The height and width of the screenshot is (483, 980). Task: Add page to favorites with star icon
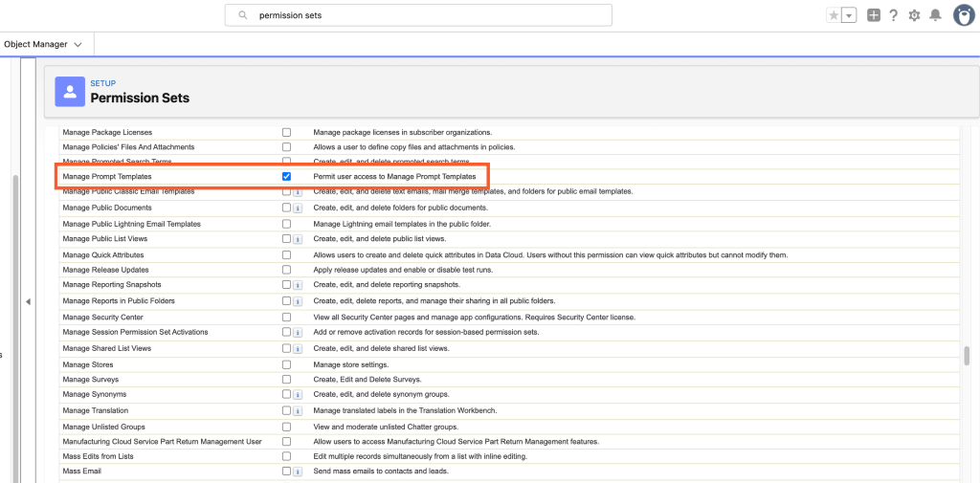click(834, 15)
